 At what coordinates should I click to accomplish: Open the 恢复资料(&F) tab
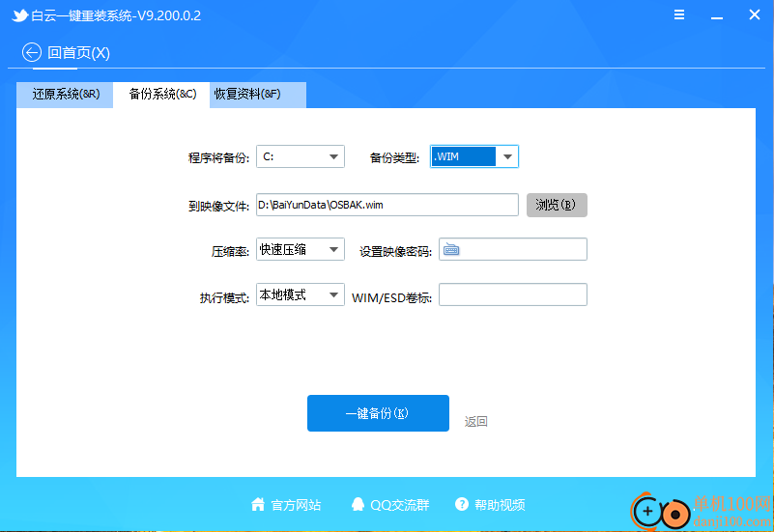pyautogui.click(x=258, y=95)
